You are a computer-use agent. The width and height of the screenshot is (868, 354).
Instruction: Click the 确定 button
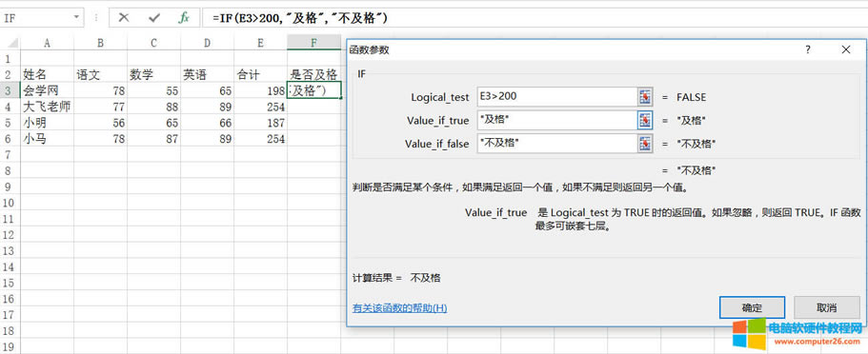(x=753, y=307)
